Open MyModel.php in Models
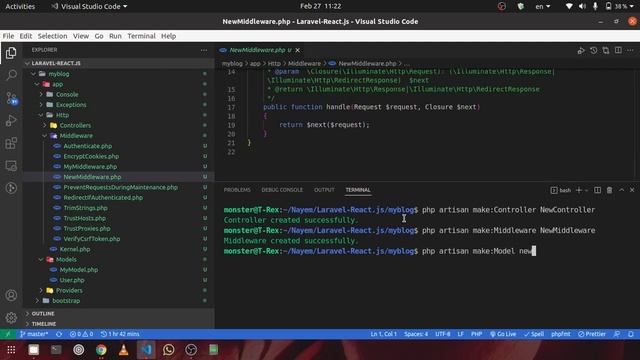The image size is (640, 360). tap(118, 269)
